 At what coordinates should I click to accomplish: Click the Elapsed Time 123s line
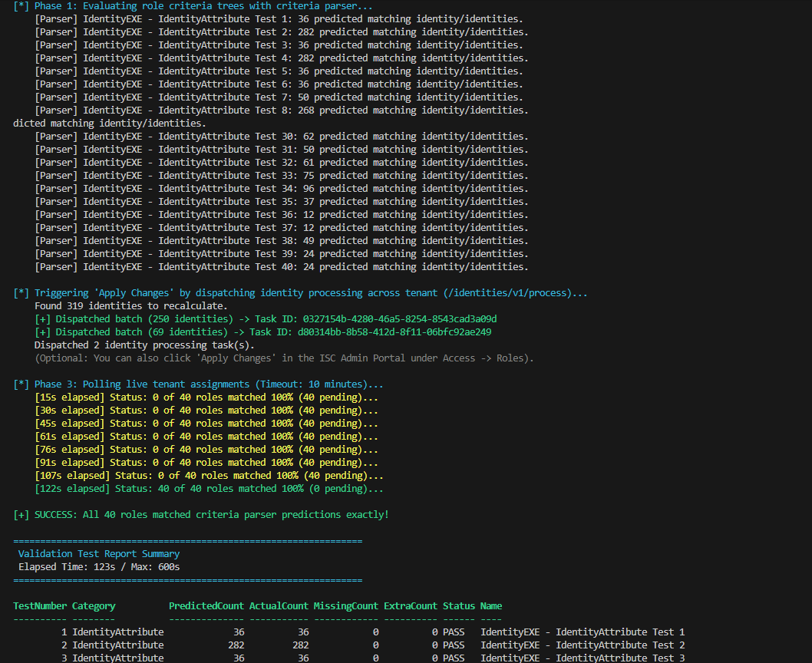pyautogui.click(x=99, y=567)
